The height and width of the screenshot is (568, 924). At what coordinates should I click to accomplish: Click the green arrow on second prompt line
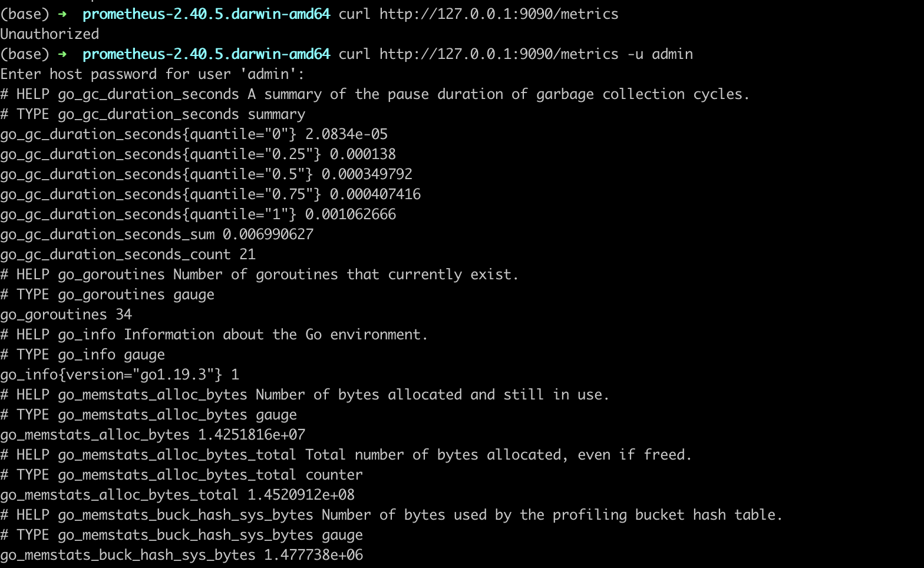coord(62,54)
